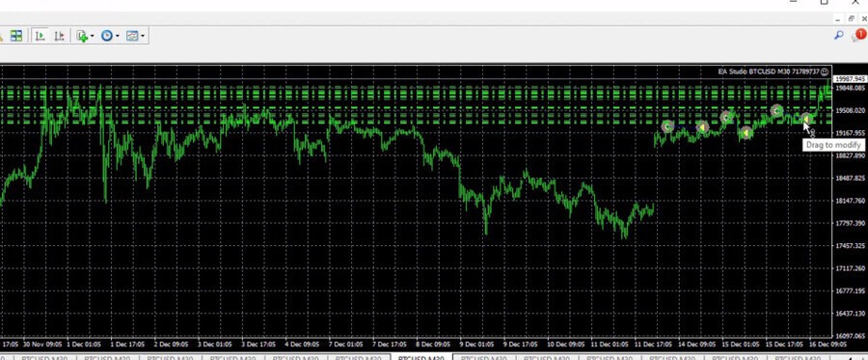Toggle the Chart Shift button

coord(59,36)
